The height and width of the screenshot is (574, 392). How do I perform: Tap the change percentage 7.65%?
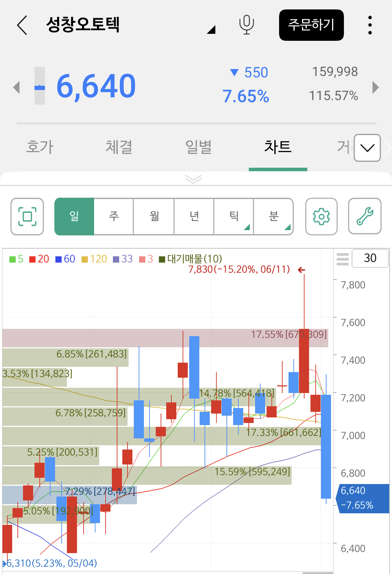[246, 97]
